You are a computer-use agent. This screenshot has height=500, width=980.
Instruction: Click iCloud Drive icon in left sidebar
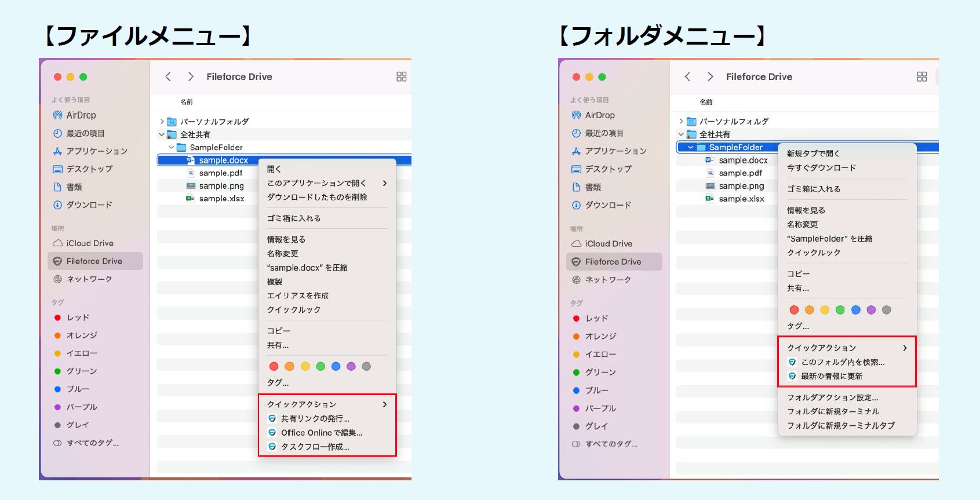point(57,243)
